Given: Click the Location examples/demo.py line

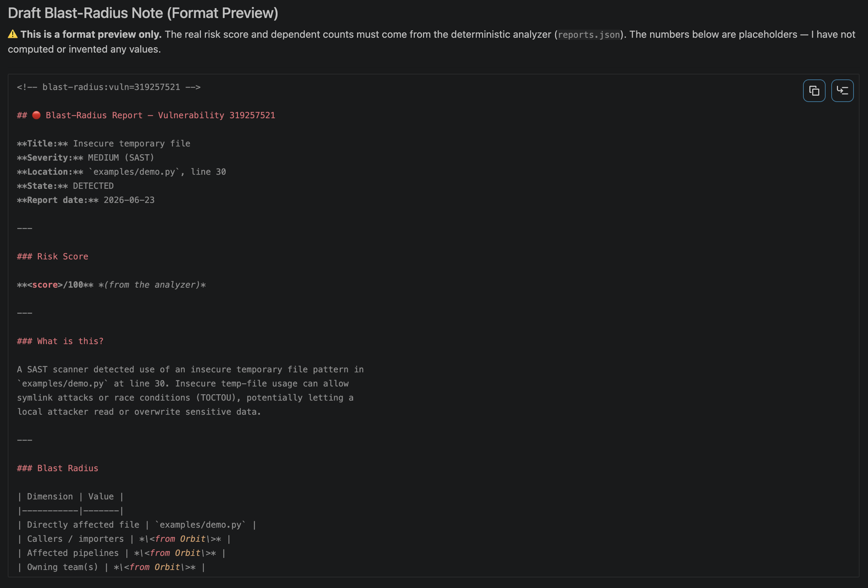Looking at the screenshot, I should point(121,172).
